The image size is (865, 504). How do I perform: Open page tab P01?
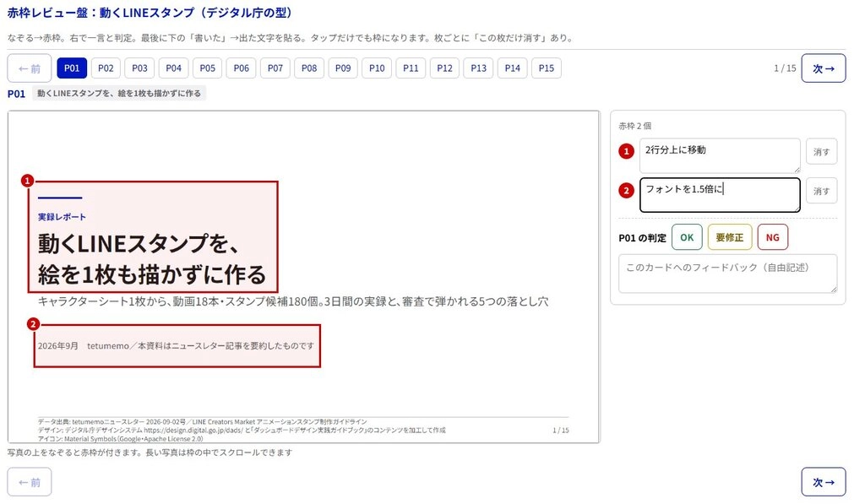[x=72, y=68]
